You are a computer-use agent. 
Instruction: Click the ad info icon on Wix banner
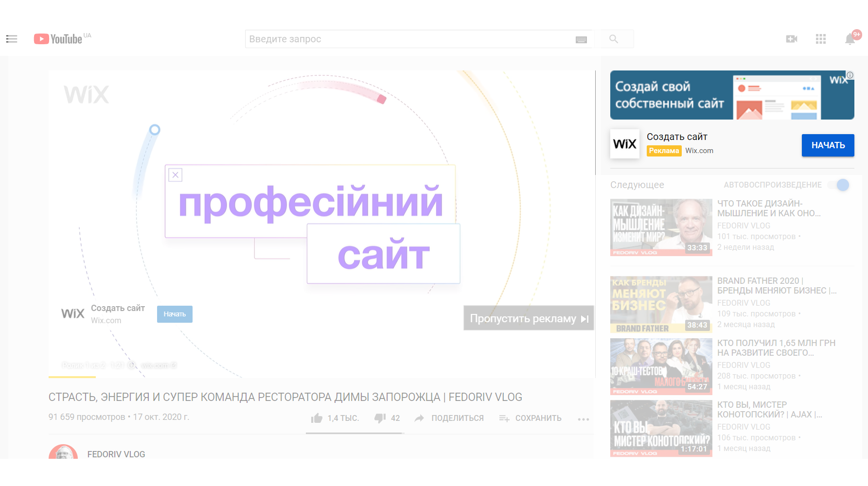[x=850, y=75]
